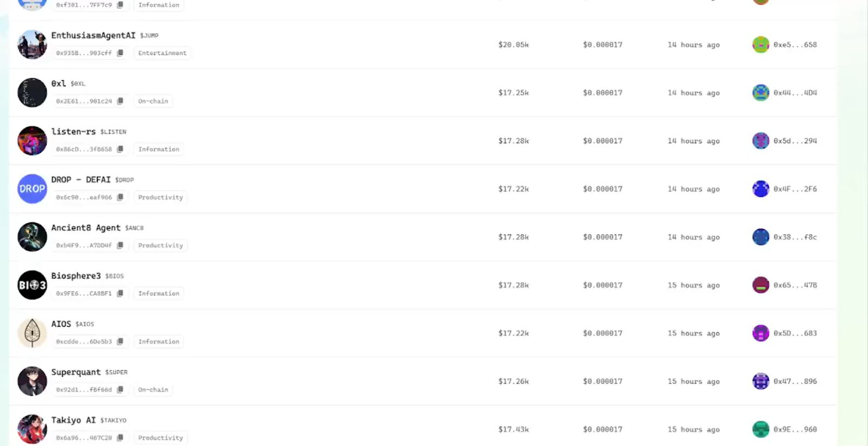
Task: Open the listen-rs agent name
Action: 73,132
